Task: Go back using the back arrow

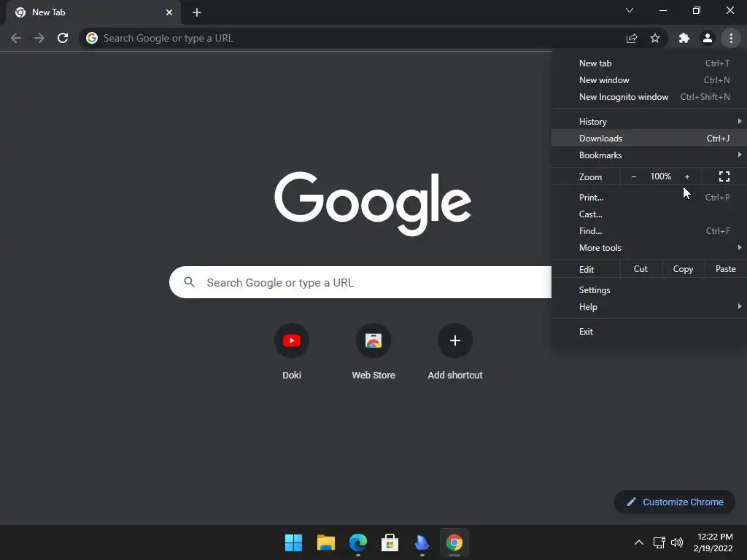Action: point(16,38)
